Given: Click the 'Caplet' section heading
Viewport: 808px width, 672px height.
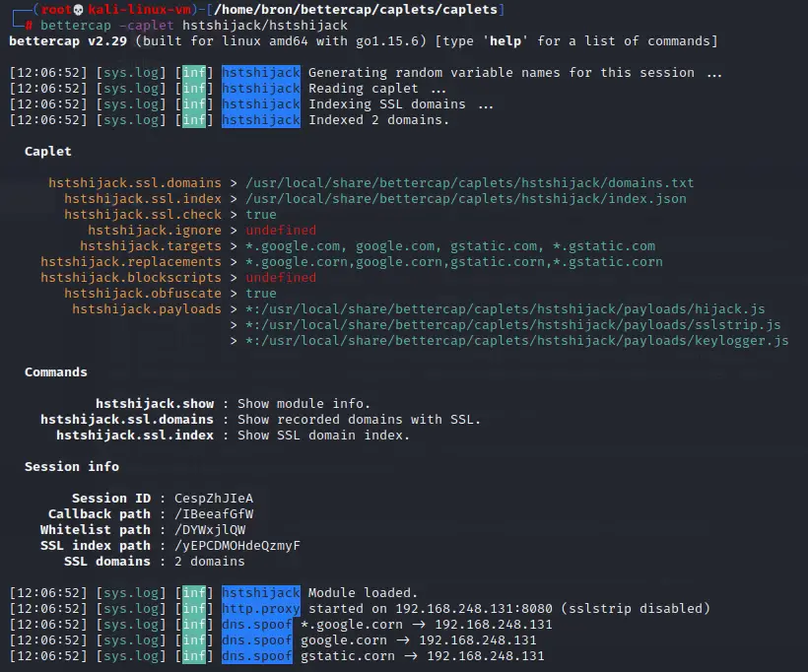Looking at the screenshot, I should [x=48, y=152].
